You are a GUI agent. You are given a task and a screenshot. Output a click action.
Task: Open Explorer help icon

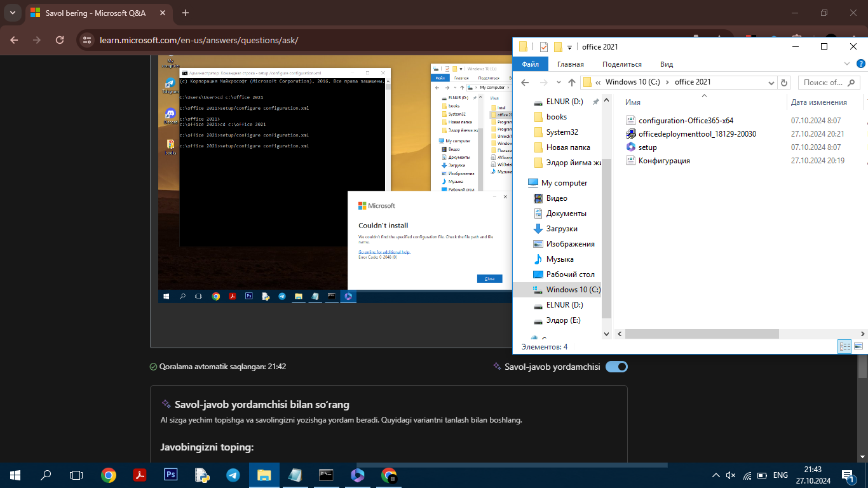click(x=861, y=64)
